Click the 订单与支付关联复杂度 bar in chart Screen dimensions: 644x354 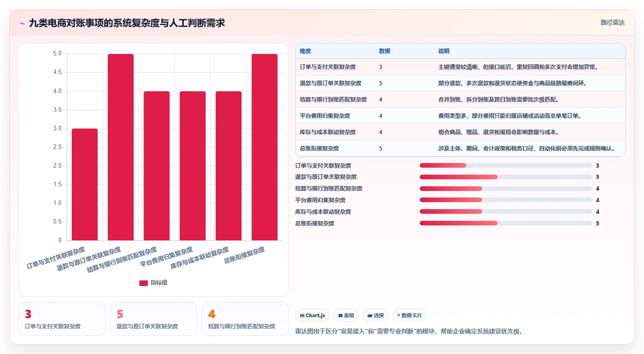coord(85,184)
